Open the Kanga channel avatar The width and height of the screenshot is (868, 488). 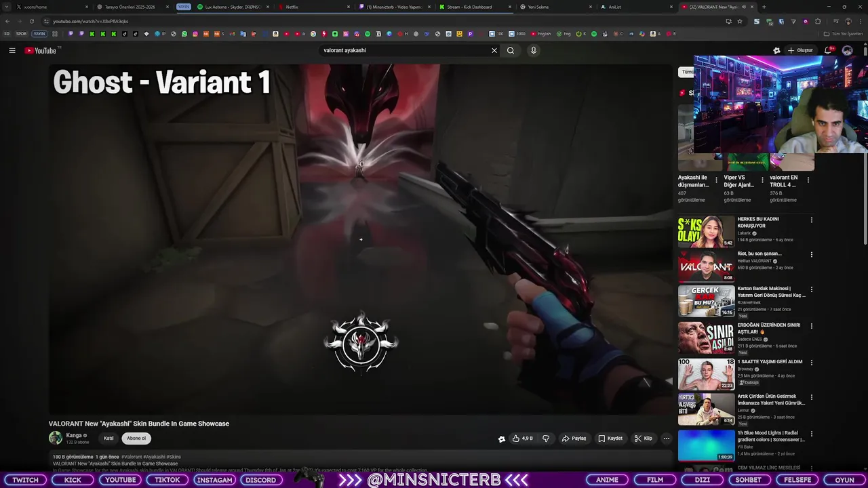tap(55, 438)
